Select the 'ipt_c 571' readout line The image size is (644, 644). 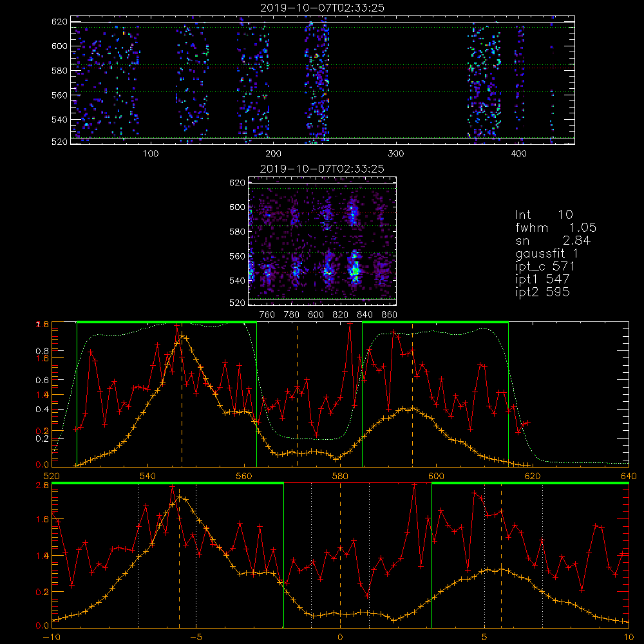point(545,267)
